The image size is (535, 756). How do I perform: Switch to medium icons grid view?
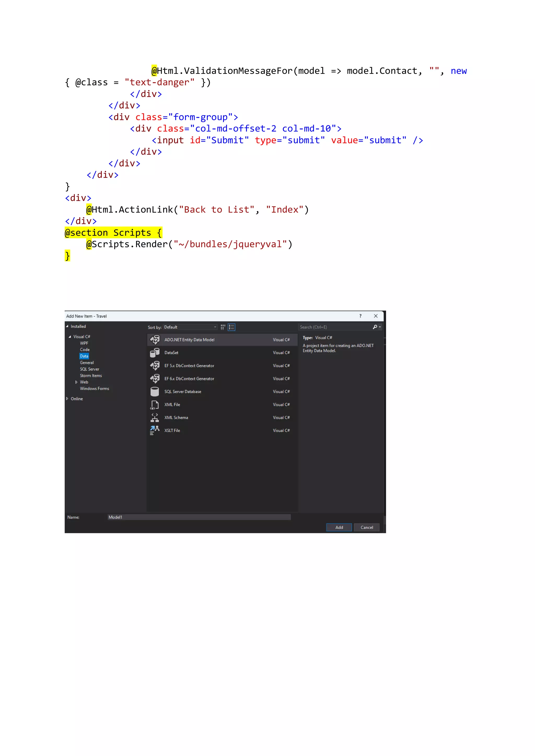pos(223,327)
